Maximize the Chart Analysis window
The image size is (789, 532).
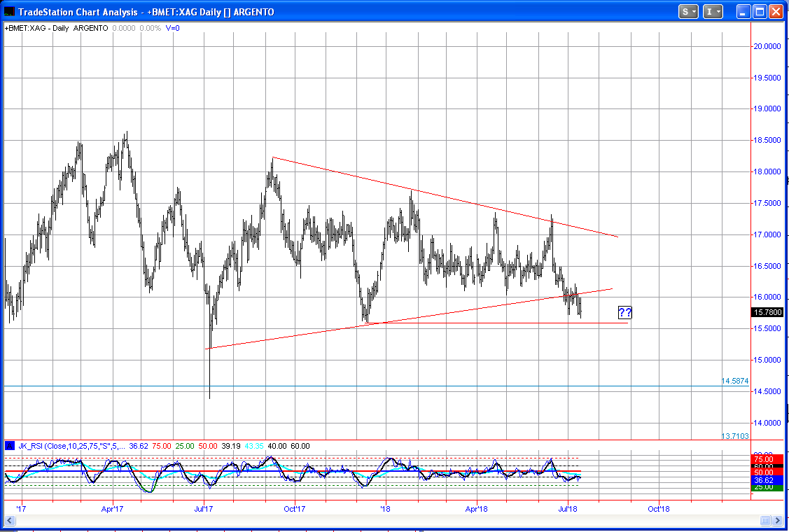[760, 12]
